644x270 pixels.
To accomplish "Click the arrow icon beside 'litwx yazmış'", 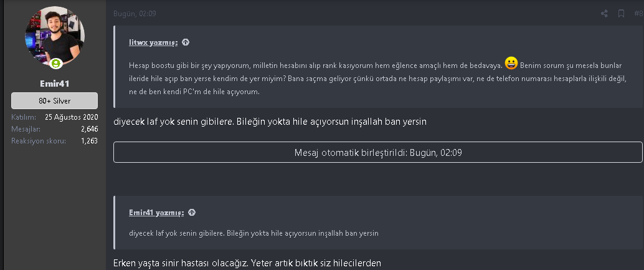I will click(186, 42).
